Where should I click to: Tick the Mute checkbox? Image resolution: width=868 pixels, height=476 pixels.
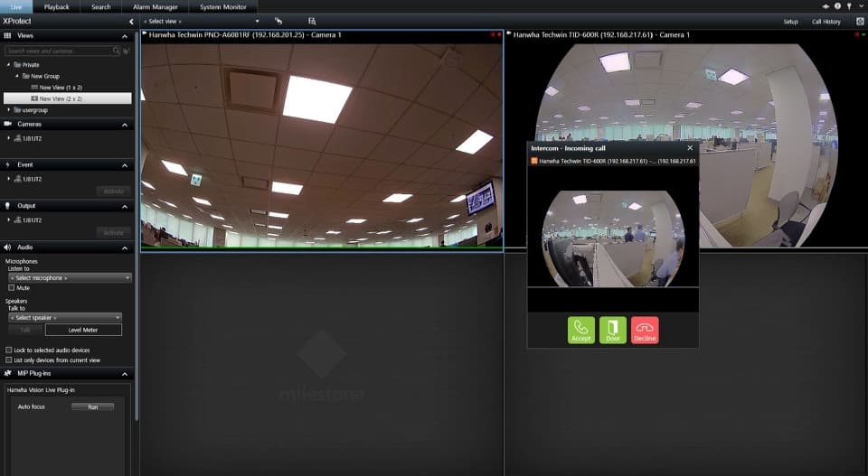11,287
